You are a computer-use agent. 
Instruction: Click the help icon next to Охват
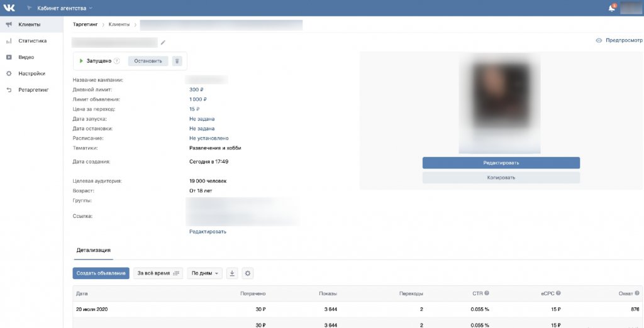point(637,293)
